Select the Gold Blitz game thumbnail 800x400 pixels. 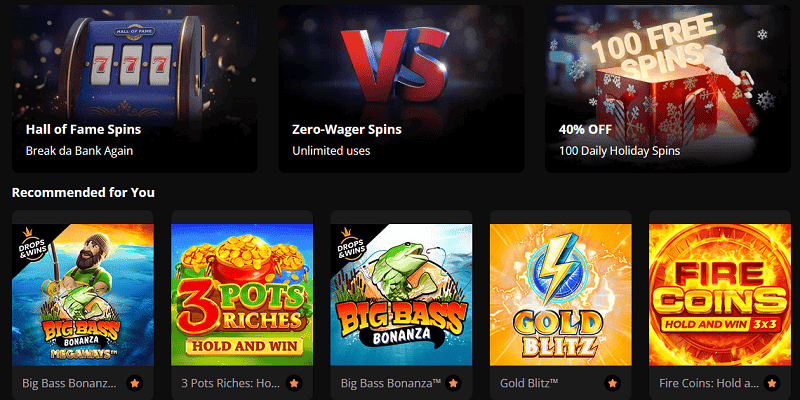561,295
